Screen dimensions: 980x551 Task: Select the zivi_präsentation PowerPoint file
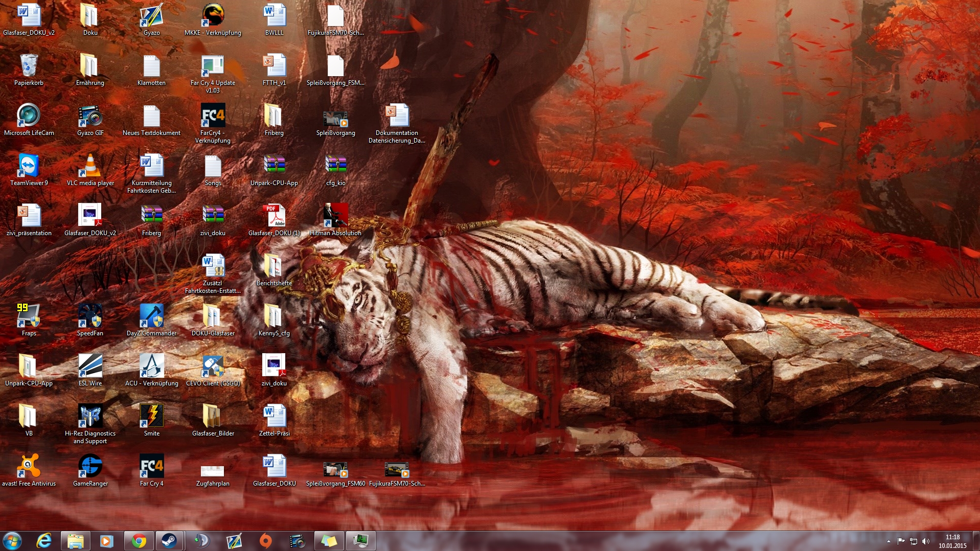(x=29, y=219)
